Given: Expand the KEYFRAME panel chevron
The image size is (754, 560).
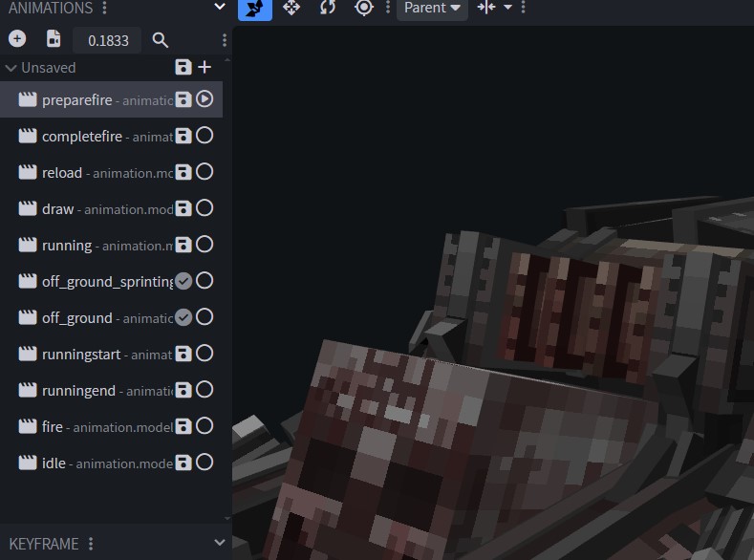Looking at the screenshot, I should coord(220,543).
